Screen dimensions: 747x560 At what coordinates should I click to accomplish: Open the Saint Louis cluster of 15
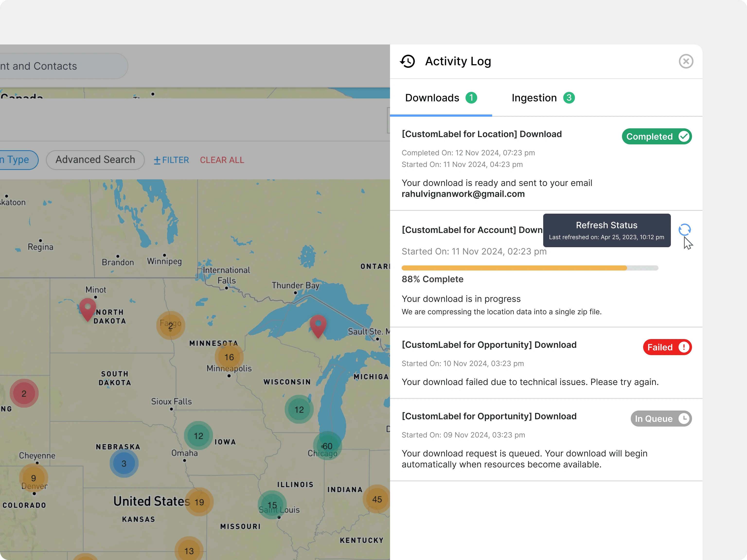coord(272,505)
